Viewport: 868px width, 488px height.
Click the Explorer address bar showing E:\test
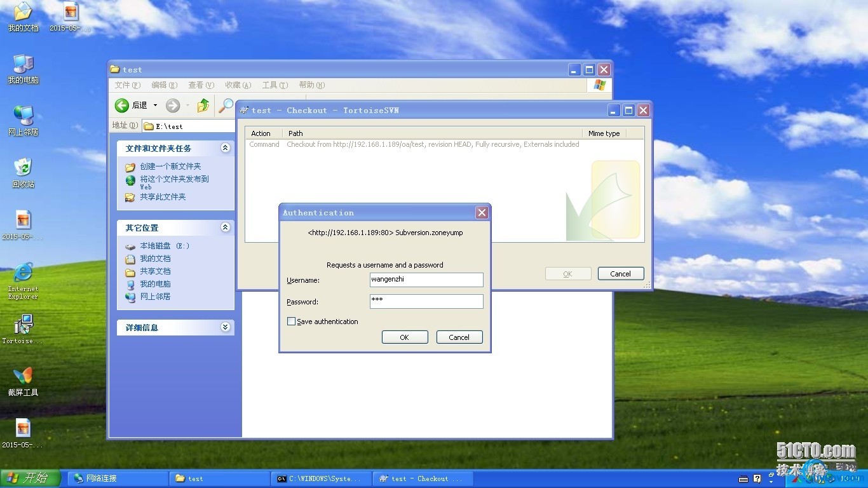pos(189,126)
